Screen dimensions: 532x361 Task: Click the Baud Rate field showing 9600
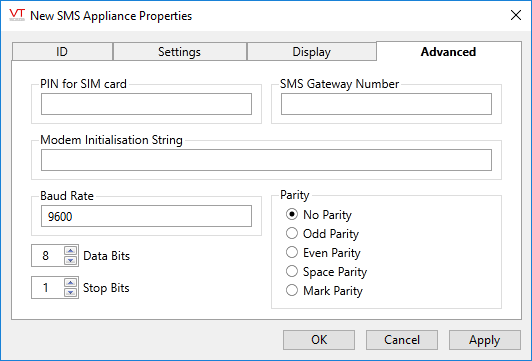tap(146, 216)
